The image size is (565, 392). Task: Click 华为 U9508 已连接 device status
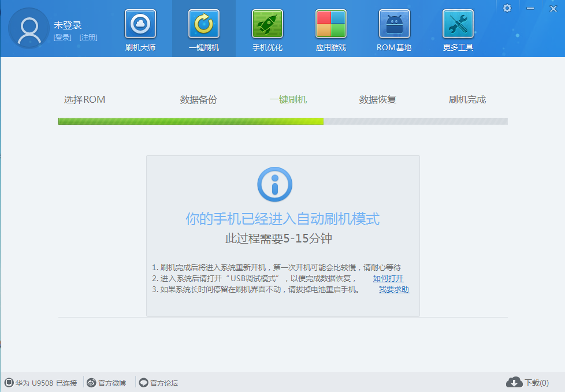coord(41,383)
